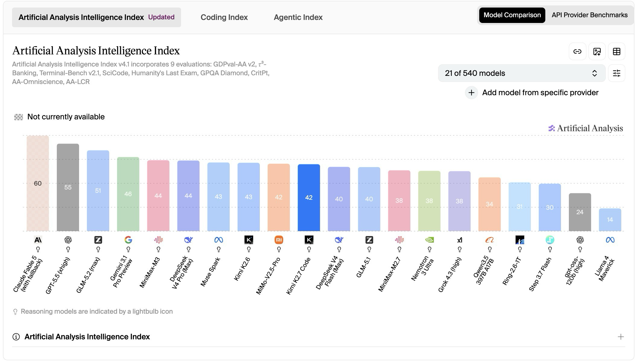
Task: Click the 'Muse Spark' model label
Action: [210, 272]
